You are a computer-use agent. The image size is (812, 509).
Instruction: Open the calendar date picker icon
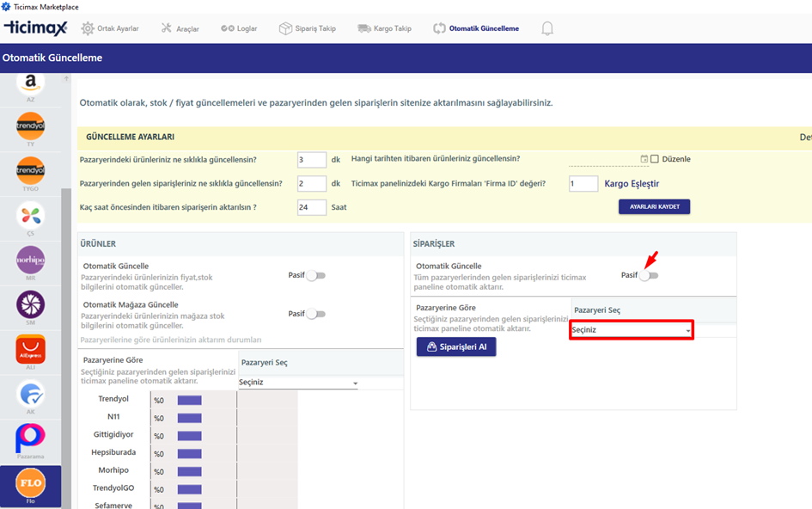[x=644, y=158]
